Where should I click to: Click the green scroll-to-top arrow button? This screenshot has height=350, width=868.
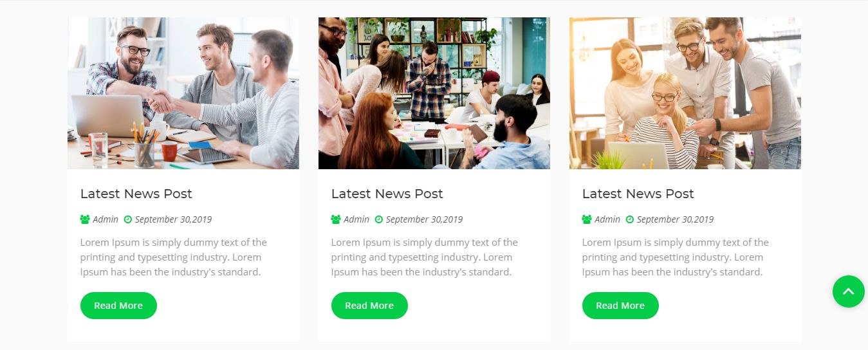849,291
